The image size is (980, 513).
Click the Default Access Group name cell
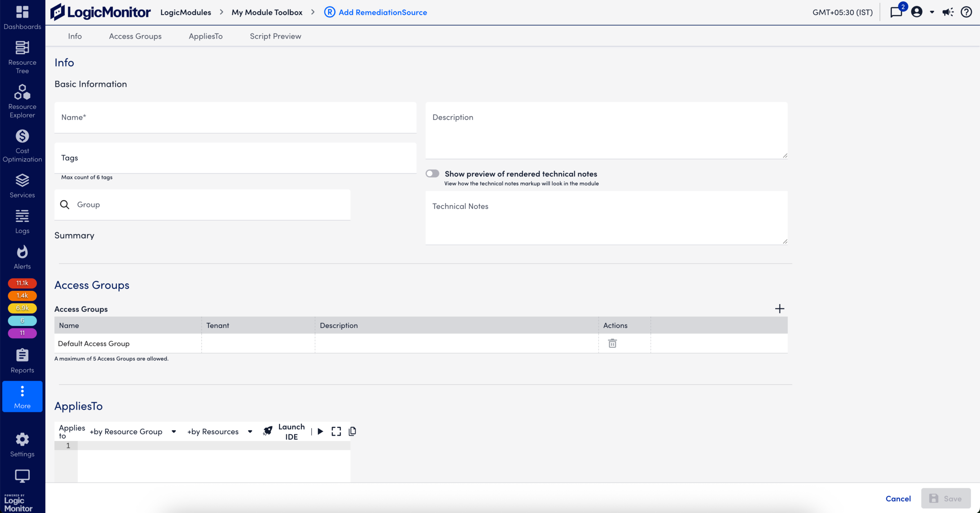(x=128, y=344)
